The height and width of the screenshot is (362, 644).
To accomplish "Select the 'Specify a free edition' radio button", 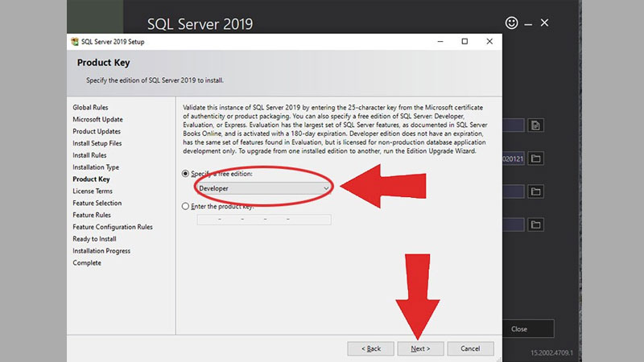I will pyautogui.click(x=186, y=174).
